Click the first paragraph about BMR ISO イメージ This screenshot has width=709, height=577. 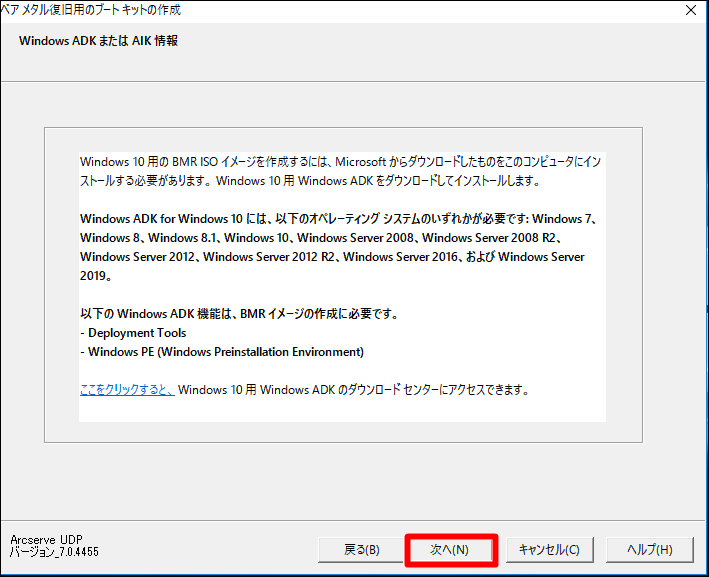(x=340, y=171)
